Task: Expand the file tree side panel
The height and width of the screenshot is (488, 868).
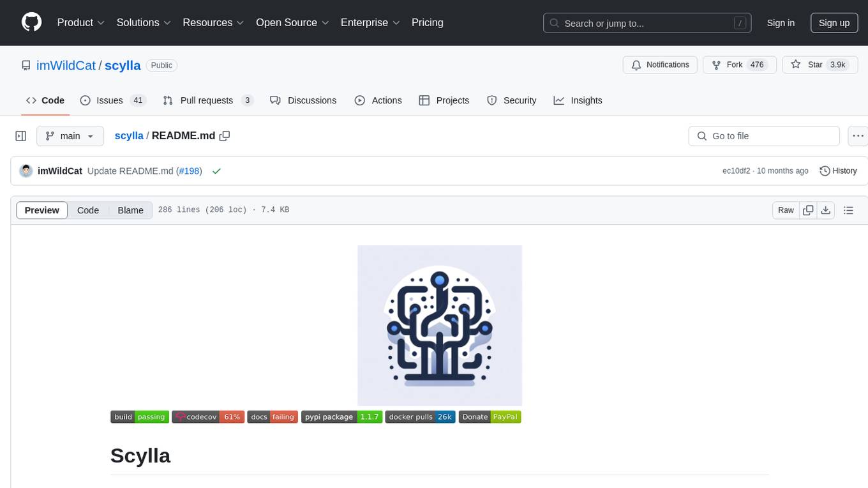Action: pos(21,136)
